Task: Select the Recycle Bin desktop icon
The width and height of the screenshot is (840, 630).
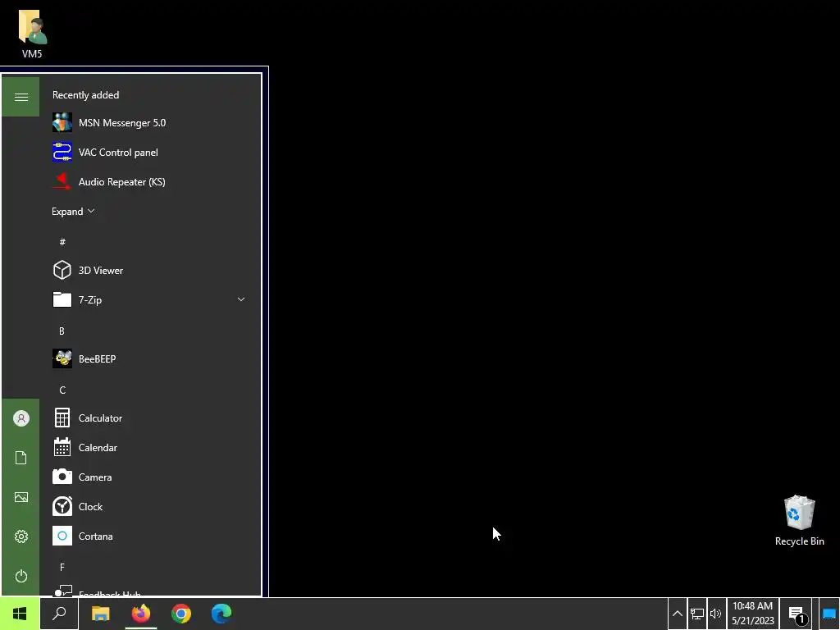Action: [799, 521]
